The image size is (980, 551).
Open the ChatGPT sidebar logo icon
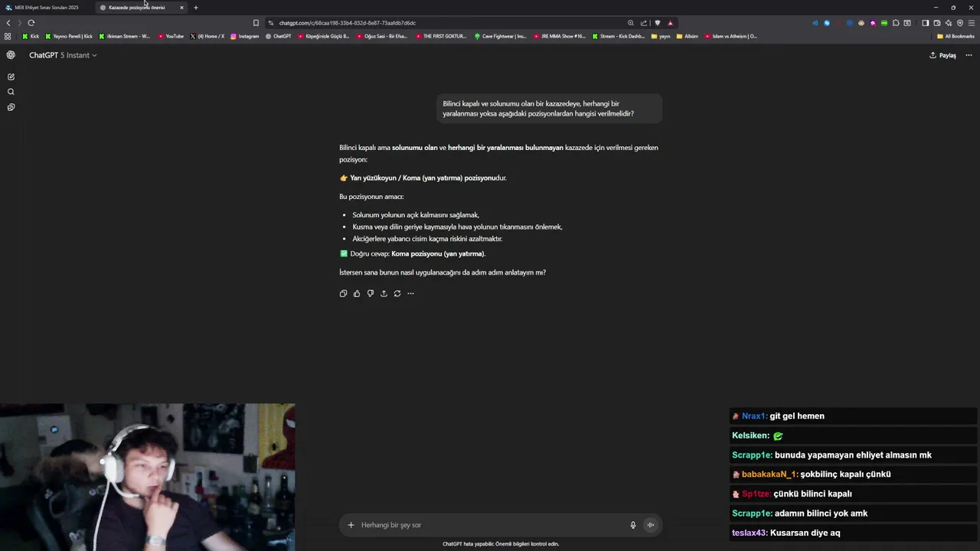point(11,55)
